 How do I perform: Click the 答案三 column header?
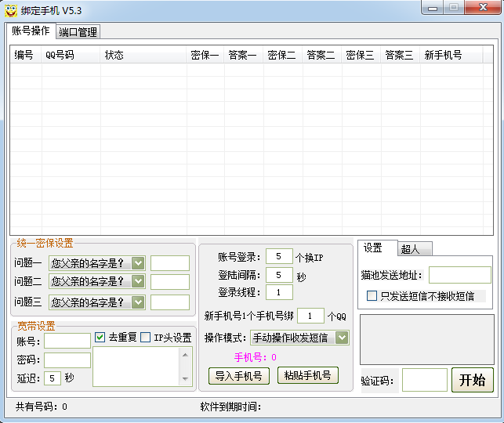pos(401,55)
